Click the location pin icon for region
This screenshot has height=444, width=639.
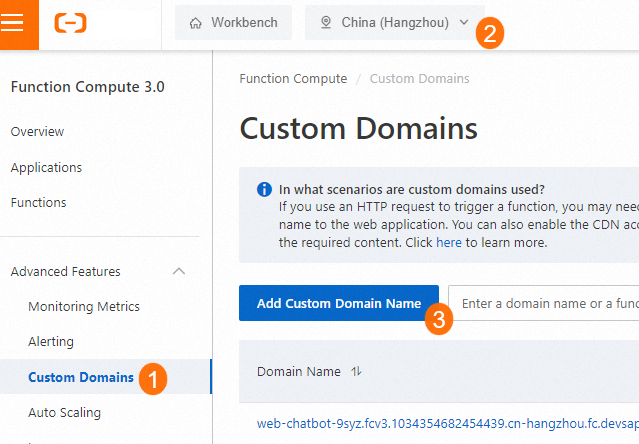[325, 22]
